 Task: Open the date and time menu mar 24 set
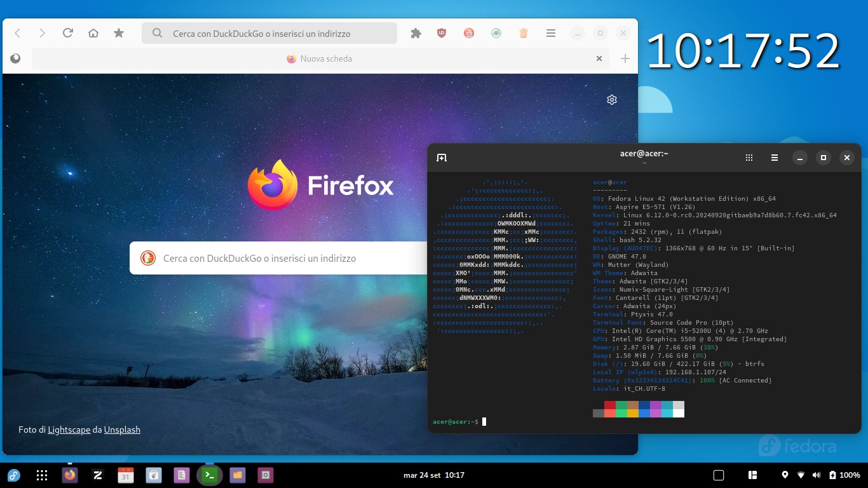[x=434, y=475]
